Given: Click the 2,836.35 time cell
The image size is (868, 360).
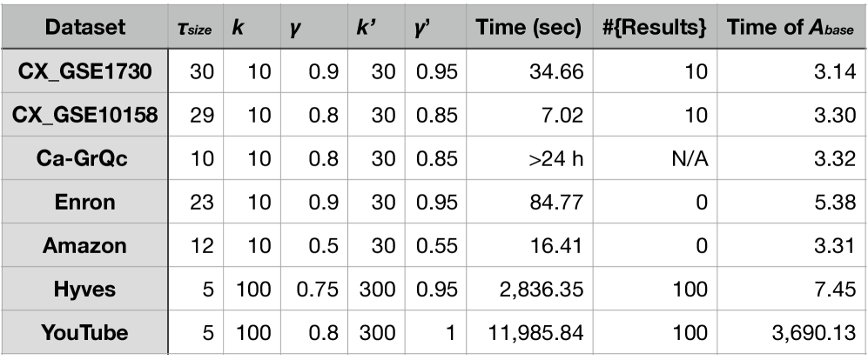Looking at the screenshot, I should (529, 289).
